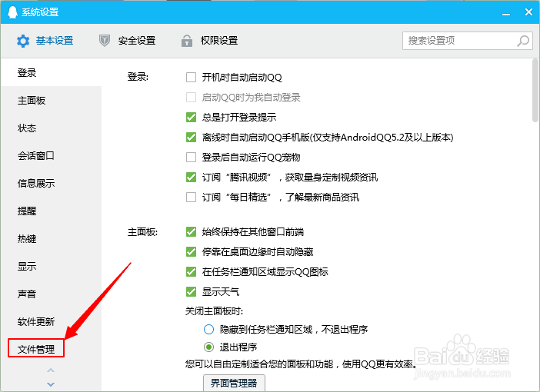
Task: Enable 登录后自动运行QQ宠物
Action: pyautogui.click(x=191, y=157)
